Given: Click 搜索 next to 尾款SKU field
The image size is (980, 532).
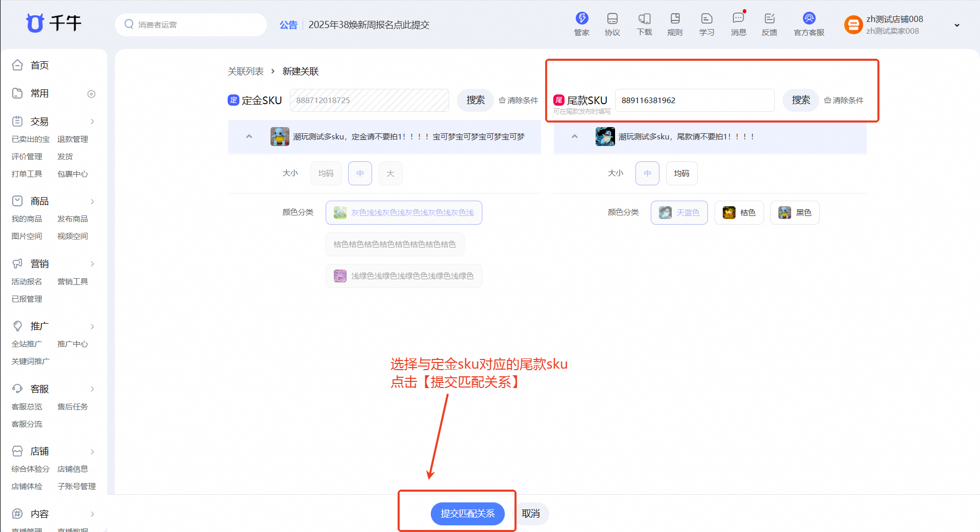Looking at the screenshot, I should coord(801,100).
